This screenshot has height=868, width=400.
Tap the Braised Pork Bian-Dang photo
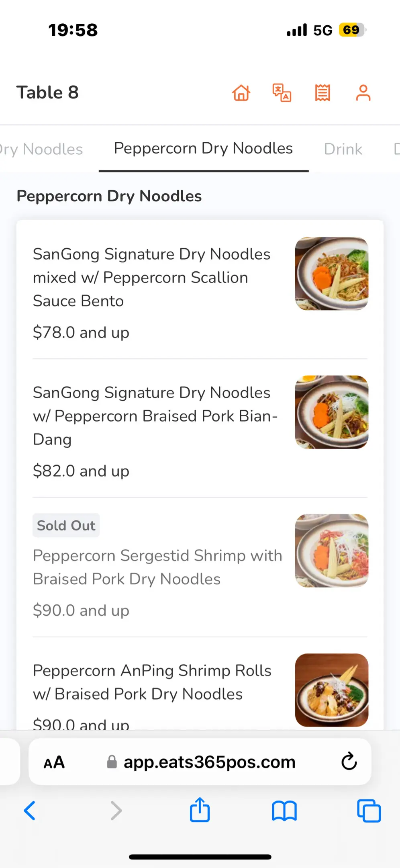point(332,412)
